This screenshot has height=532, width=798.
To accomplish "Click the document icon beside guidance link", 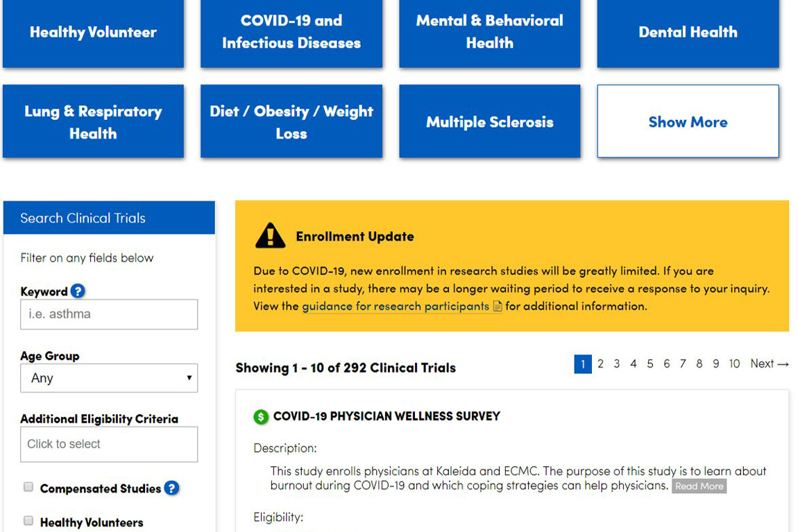I will (498, 307).
